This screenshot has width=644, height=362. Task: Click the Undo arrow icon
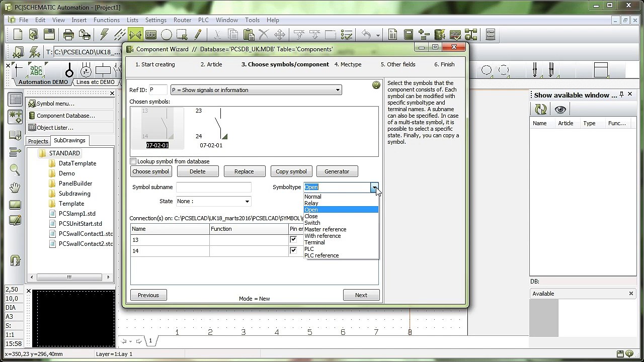(366, 35)
